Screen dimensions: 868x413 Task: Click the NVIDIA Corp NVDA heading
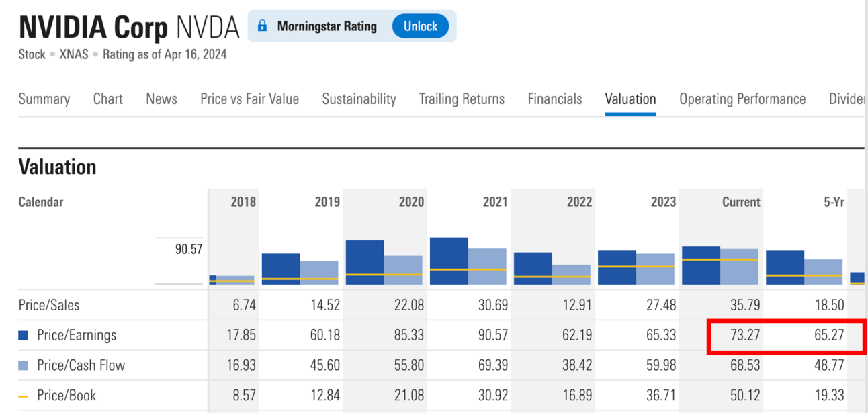(129, 28)
